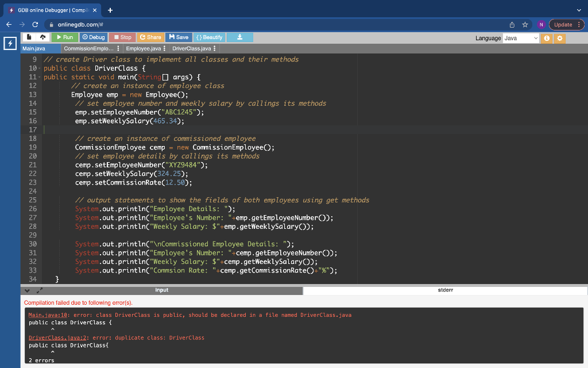Open a new browser tab
Screen dimensions: 588x368
110,10
